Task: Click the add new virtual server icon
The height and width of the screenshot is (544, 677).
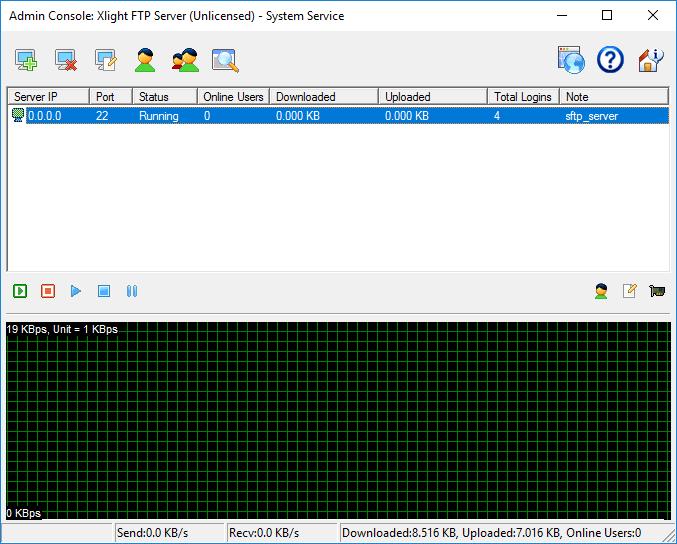Action: pos(26,61)
